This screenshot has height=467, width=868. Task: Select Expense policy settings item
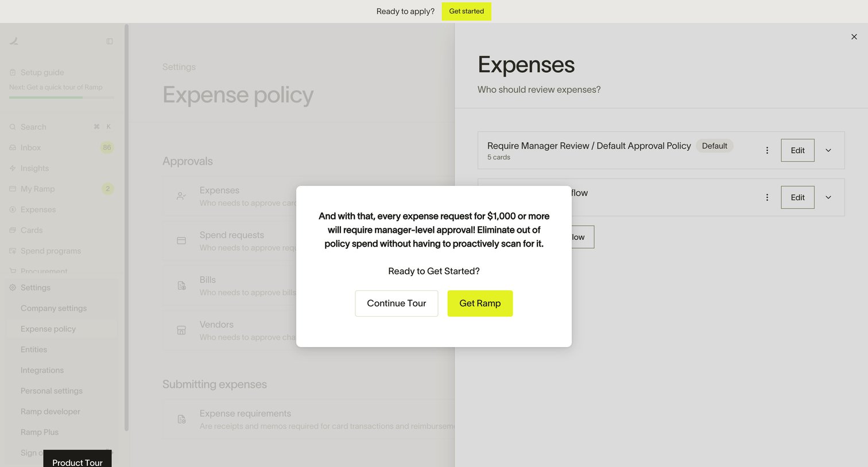(61, 329)
